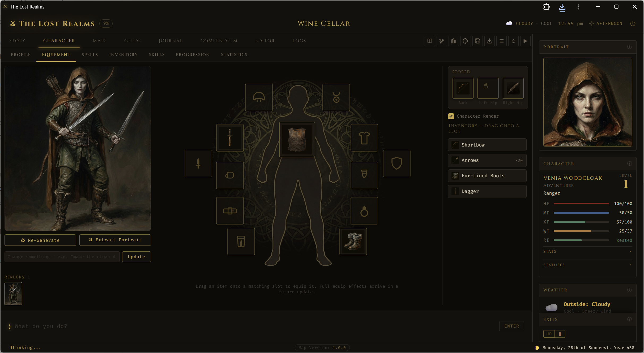Click the UP exit button

549,334
